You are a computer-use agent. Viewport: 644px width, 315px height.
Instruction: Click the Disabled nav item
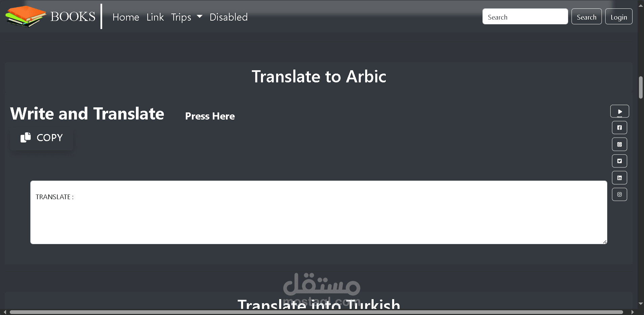[229, 17]
